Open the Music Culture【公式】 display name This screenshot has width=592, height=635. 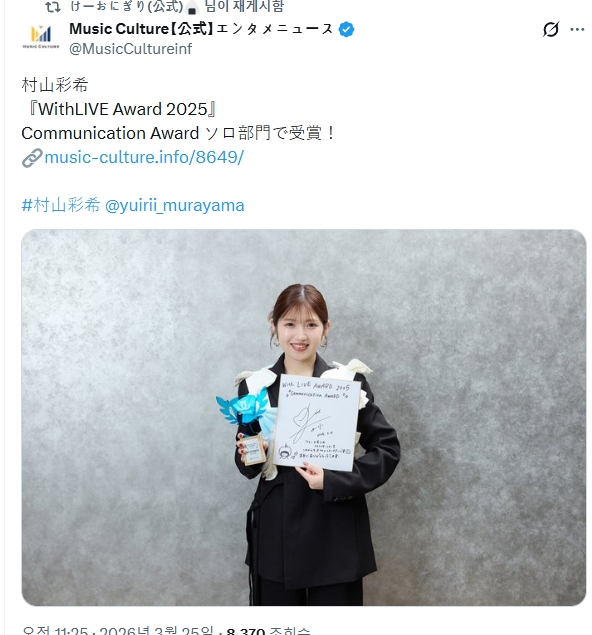point(201,29)
